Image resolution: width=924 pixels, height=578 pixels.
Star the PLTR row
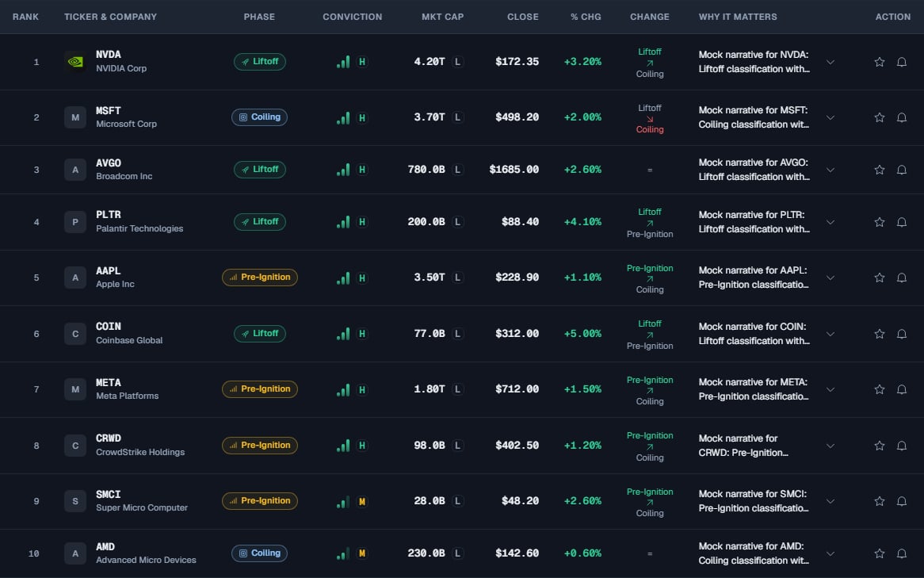coord(879,222)
